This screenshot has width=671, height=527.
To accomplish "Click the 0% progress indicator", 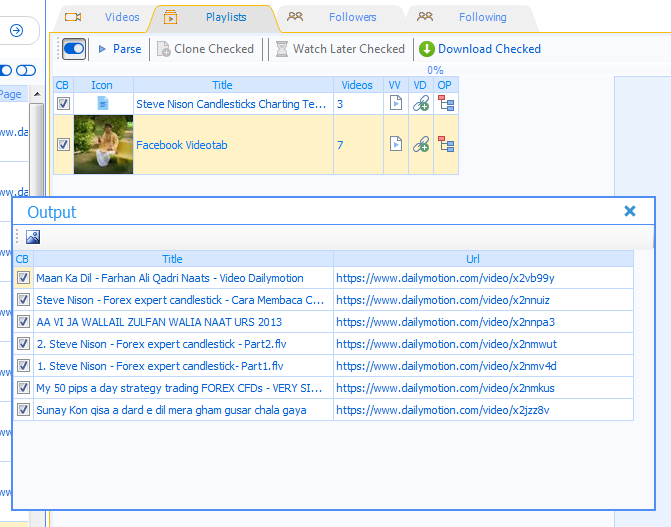I will 435,70.
